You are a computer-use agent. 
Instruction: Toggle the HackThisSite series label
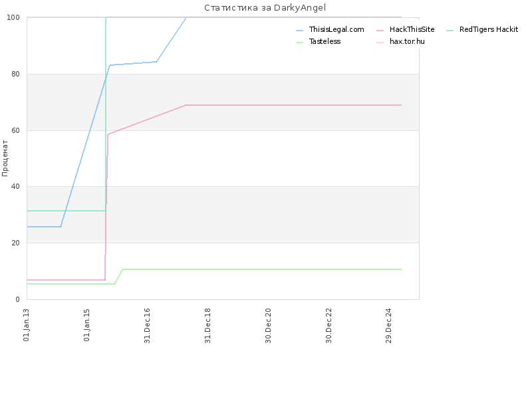click(412, 29)
